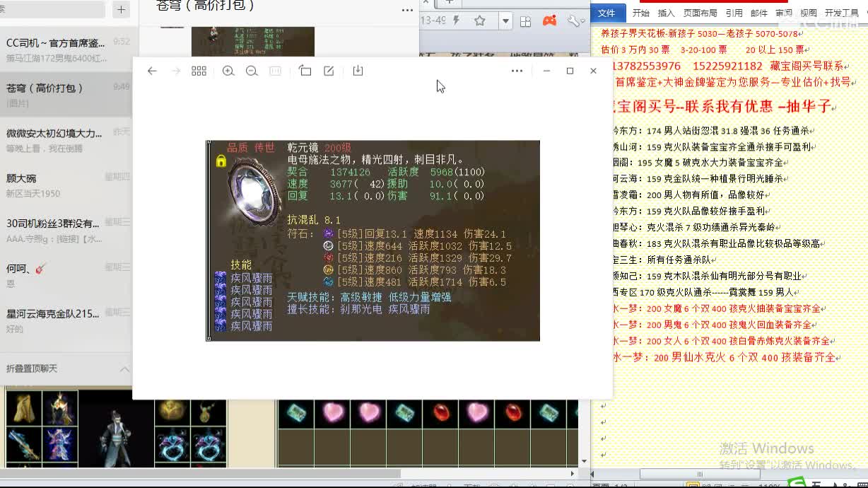
Task: Select blue weapon equipment slot
Action: 23,444
